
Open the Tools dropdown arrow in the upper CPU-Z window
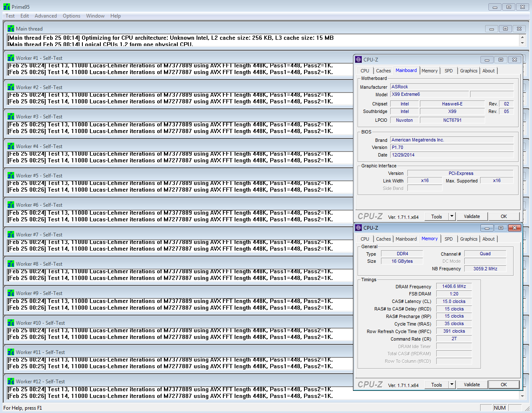(452, 216)
